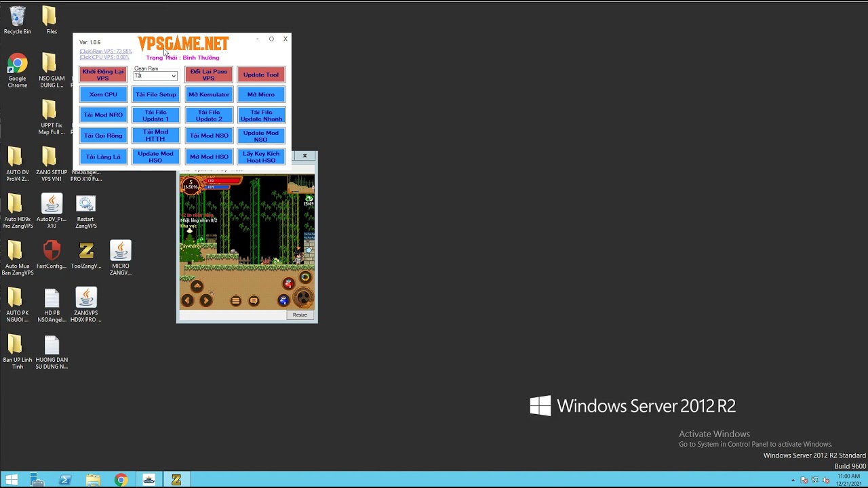This screenshot has height=488, width=868.
Task: Click the Update Mod NSO button
Action: (261, 136)
